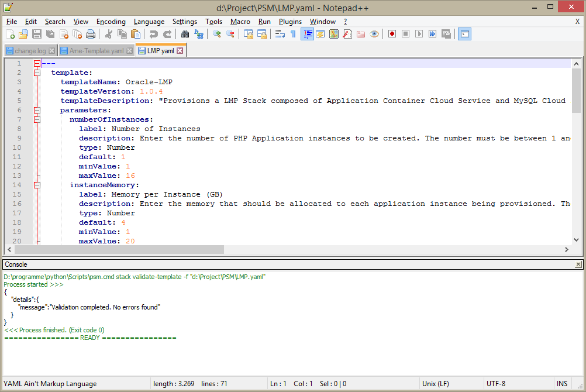Close the LMP.yaml tab
Image resolution: width=586 pixels, height=392 pixels.
[x=180, y=51]
